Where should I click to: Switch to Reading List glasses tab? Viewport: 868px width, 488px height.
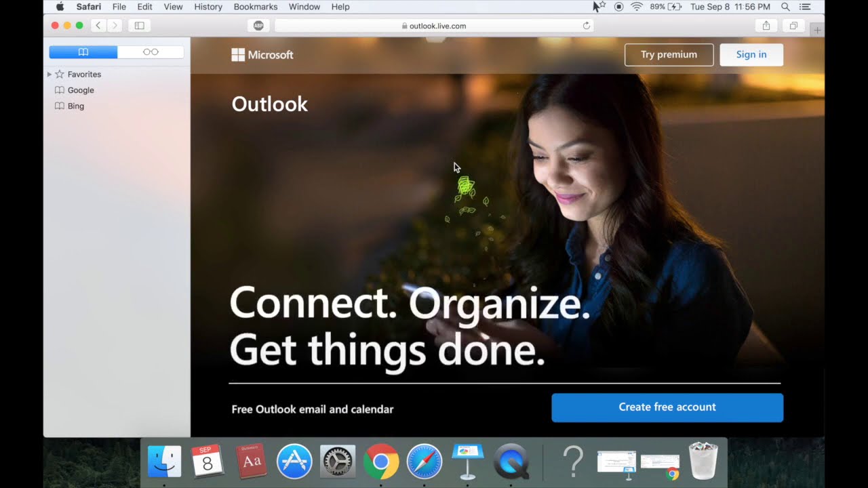151,52
